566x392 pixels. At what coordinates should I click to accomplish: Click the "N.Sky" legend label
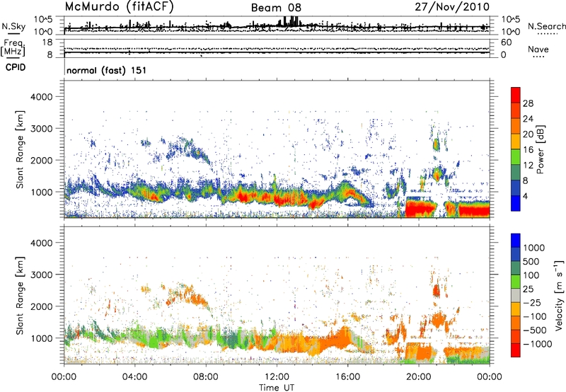(x=13, y=26)
